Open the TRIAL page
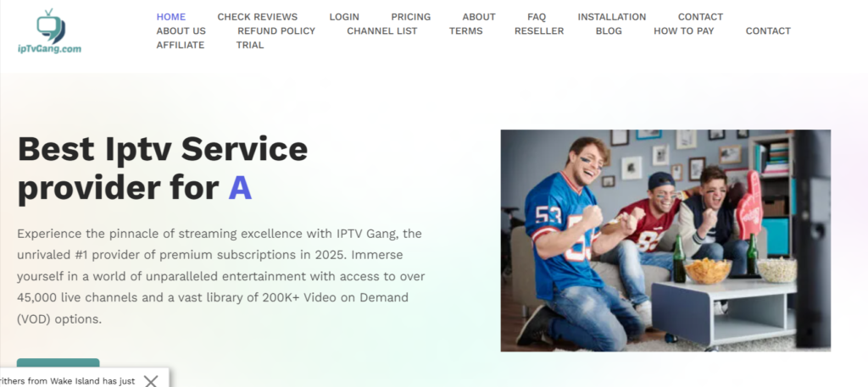 250,46
